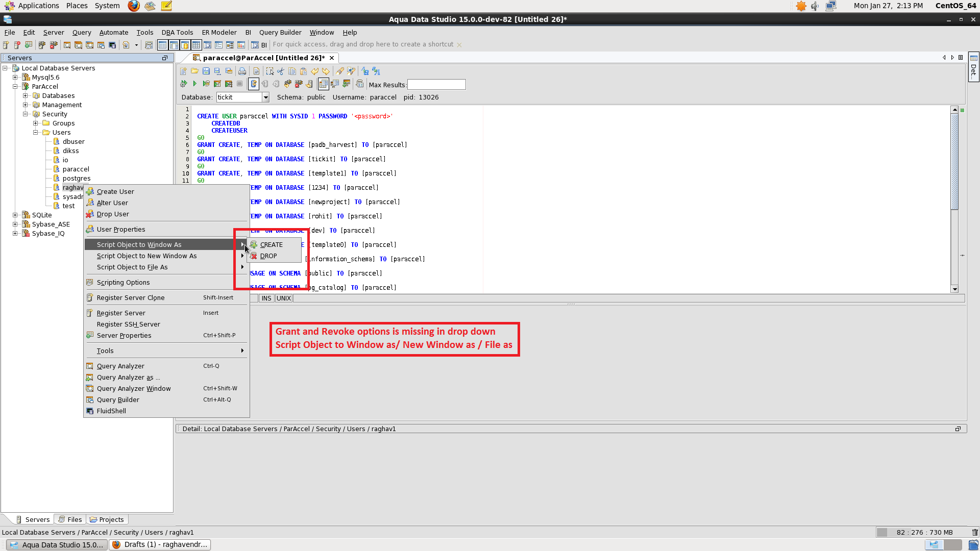Image resolution: width=980 pixels, height=551 pixels.
Task: Collapse the ParAccel server node
Action: coord(15,87)
